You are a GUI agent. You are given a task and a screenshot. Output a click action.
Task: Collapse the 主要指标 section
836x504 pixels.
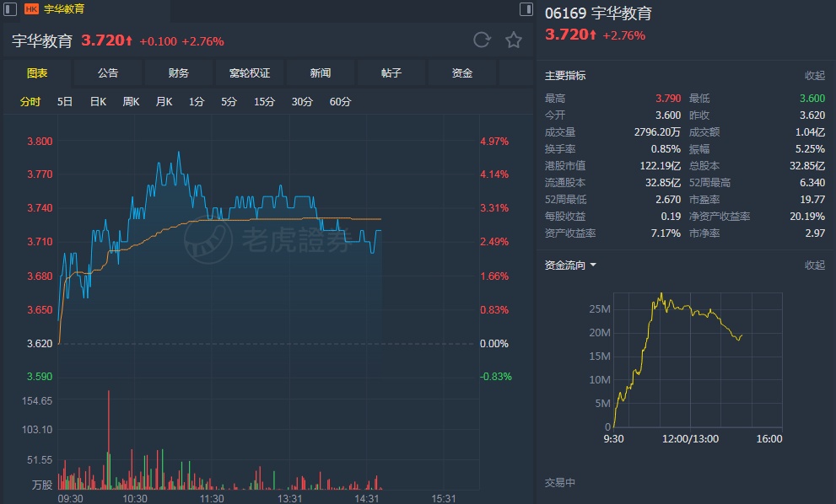point(814,76)
